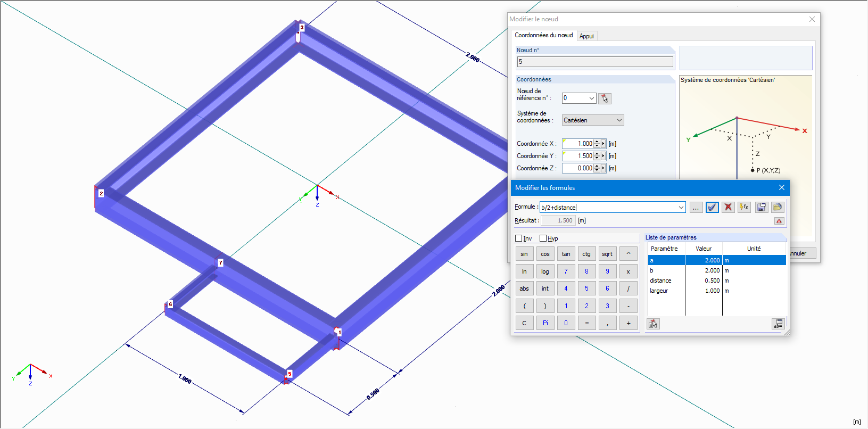Click the ctg function button
Screen dimensions: 868x429
(586, 254)
